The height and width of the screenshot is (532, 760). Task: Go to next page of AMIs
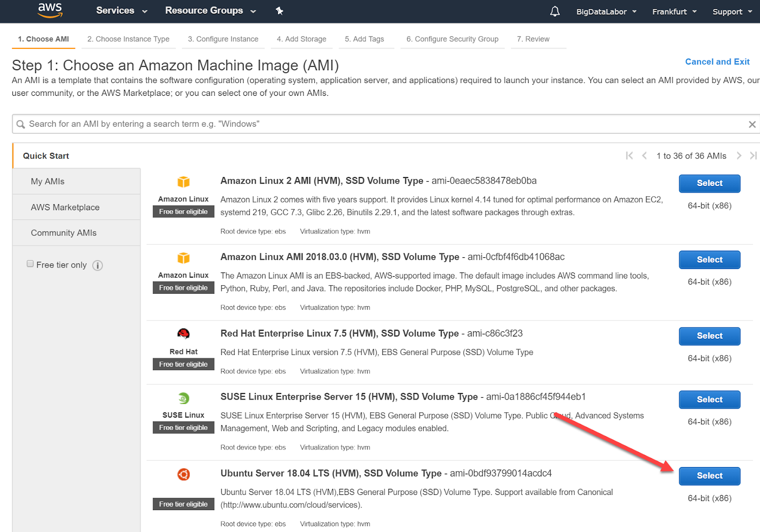pyautogui.click(x=739, y=156)
